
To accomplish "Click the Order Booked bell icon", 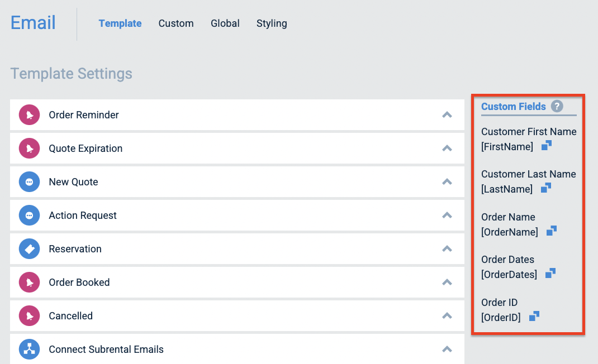I will tap(30, 282).
